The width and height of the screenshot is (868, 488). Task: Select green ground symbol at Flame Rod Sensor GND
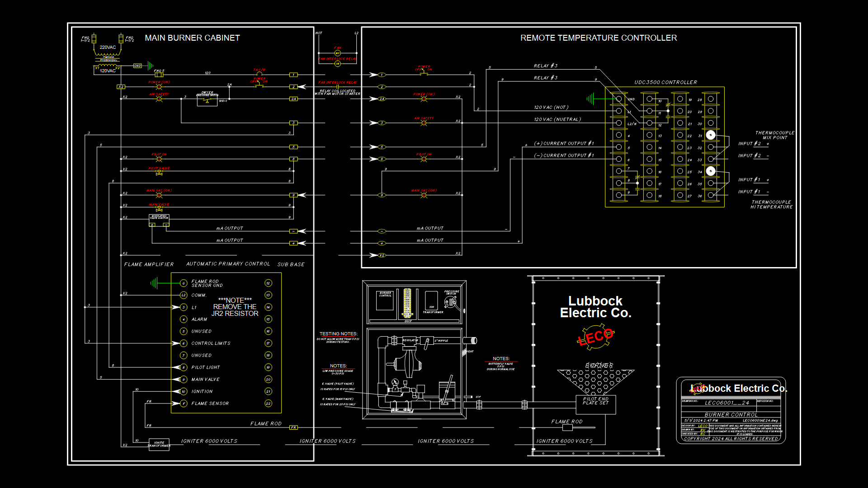(154, 283)
